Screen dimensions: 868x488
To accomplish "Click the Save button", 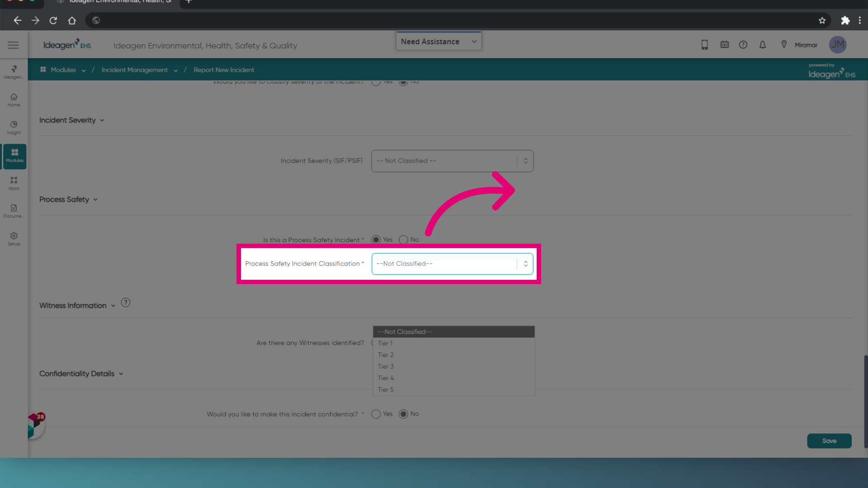I will click(829, 441).
